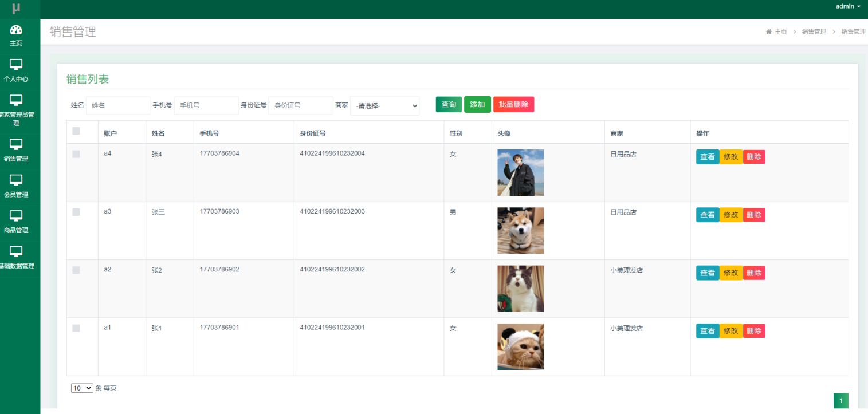The height and width of the screenshot is (414, 868).
Task: Click 主页 link in the breadcrumb
Action: pos(780,32)
